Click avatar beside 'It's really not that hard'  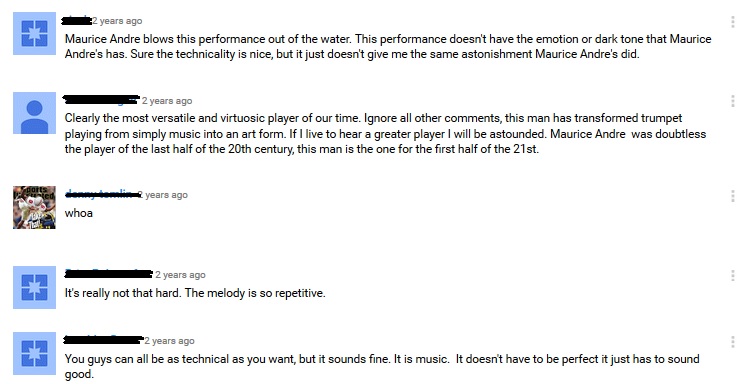click(x=34, y=288)
